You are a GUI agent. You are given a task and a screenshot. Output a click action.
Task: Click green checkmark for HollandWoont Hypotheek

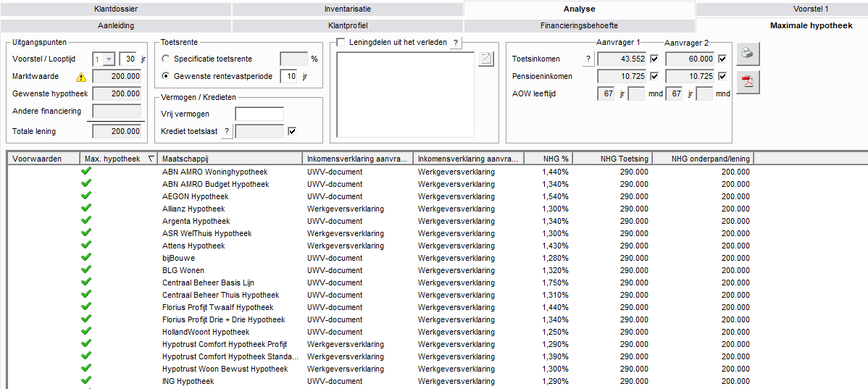pyautogui.click(x=85, y=331)
